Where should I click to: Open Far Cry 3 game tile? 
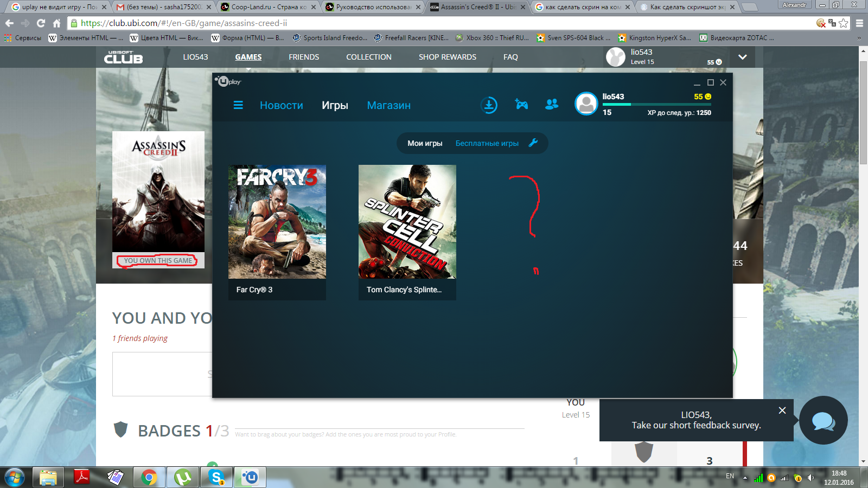point(277,232)
